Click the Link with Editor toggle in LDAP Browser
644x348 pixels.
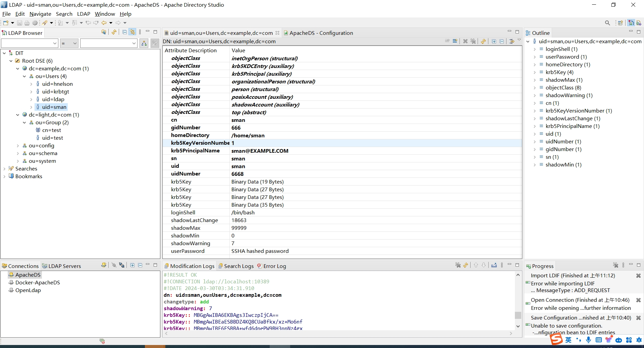point(132,32)
